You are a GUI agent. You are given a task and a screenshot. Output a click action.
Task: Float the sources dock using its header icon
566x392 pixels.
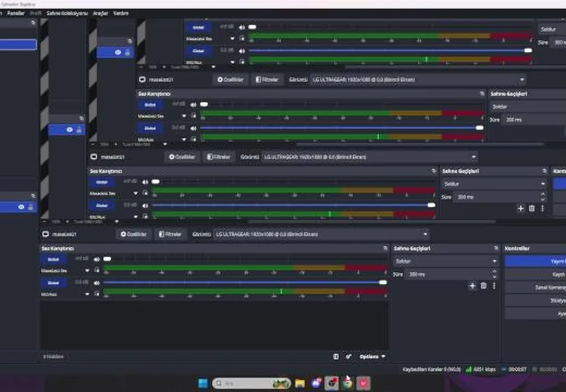[x=33, y=195]
